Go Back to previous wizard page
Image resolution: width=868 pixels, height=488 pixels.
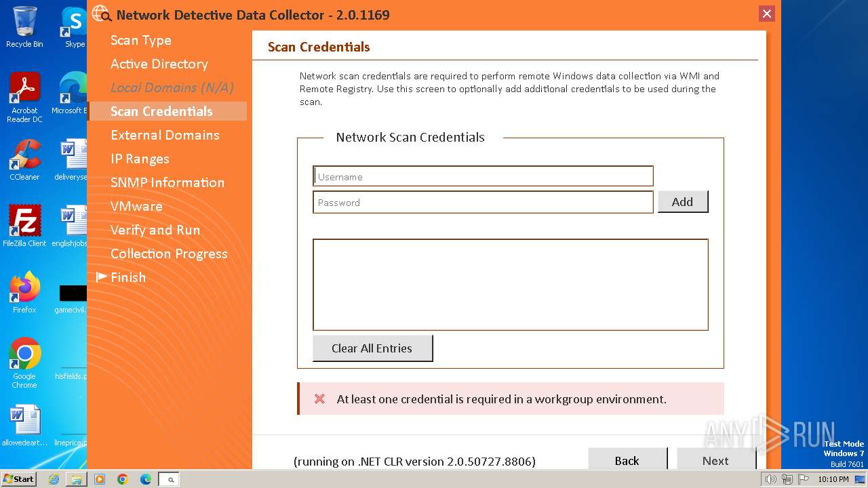click(x=627, y=459)
